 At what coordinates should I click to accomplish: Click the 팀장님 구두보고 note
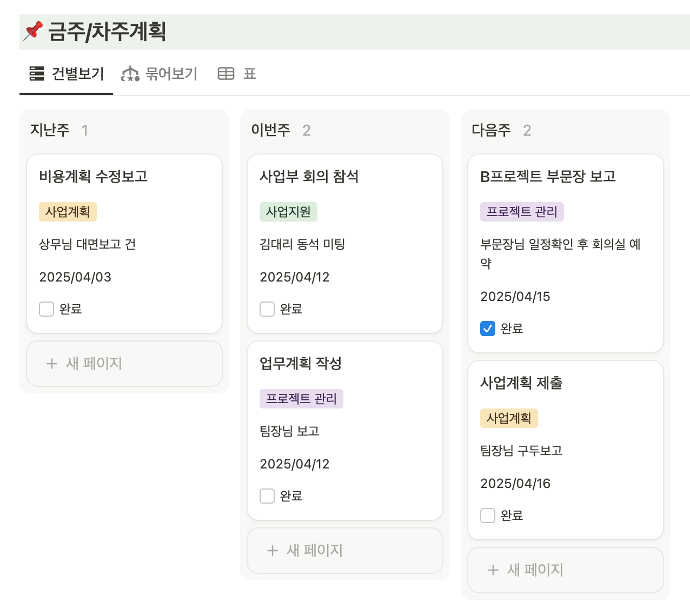pyautogui.click(x=521, y=451)
